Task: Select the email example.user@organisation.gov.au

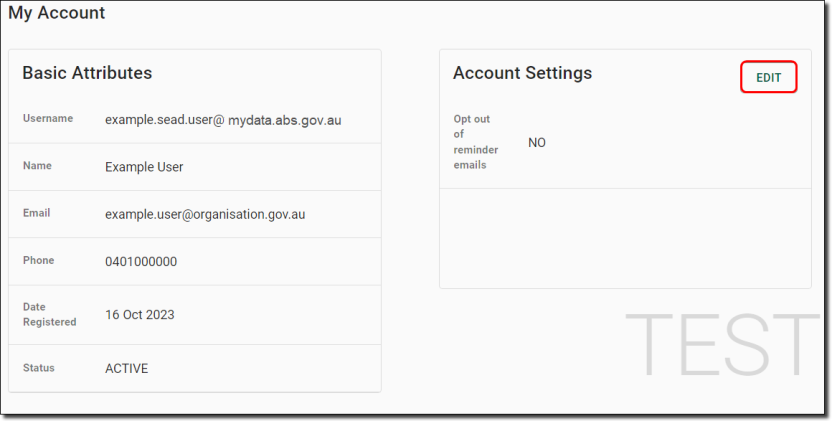Action: [205, 214]
